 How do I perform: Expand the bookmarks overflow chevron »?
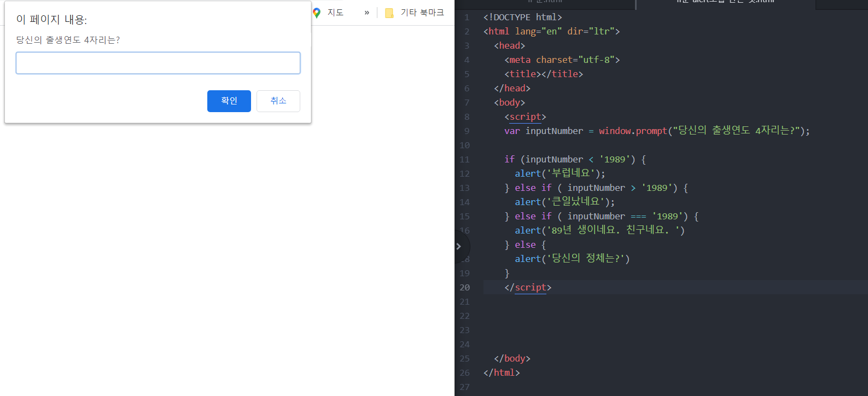click(x=366, y=13)
